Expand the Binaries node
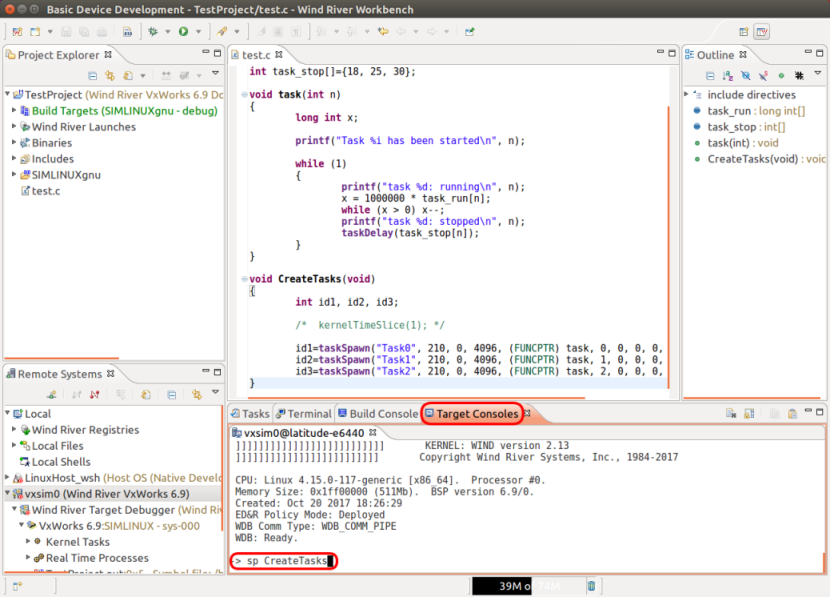Image resolution: width=830 pixels, height=597 pixels. [14, 142]
